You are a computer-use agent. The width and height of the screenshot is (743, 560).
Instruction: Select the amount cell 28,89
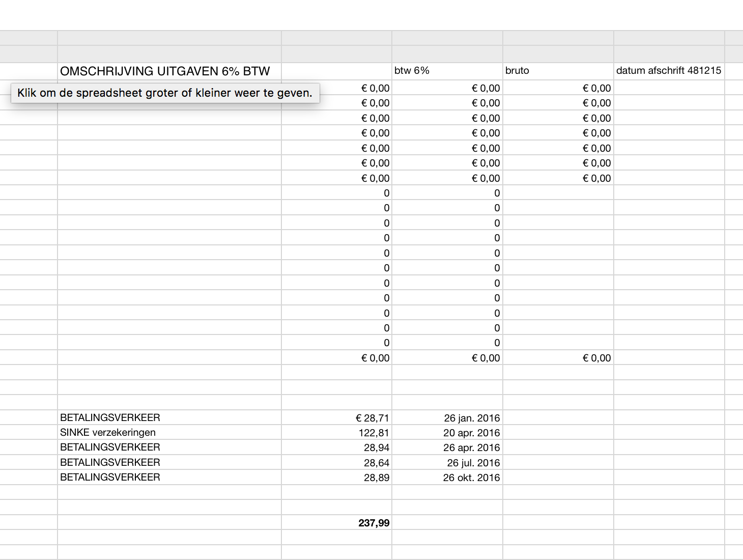click(x=337, y=477)
